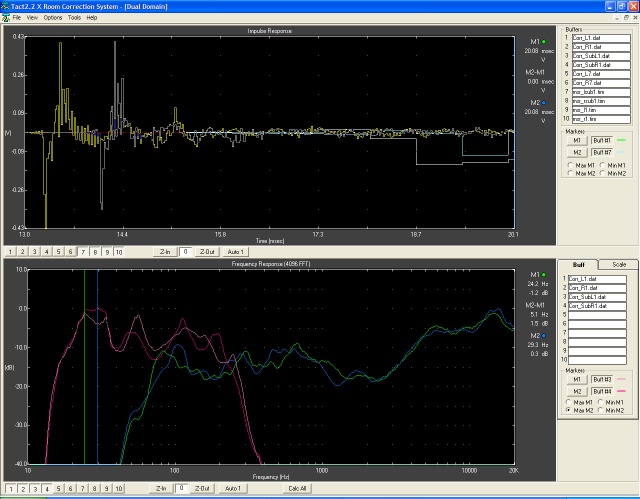
Task: Open the File menu
Action: point(17,18)
